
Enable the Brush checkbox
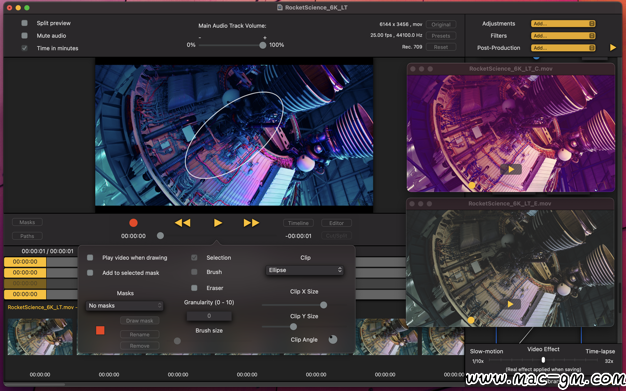click(x=194, y=272)
